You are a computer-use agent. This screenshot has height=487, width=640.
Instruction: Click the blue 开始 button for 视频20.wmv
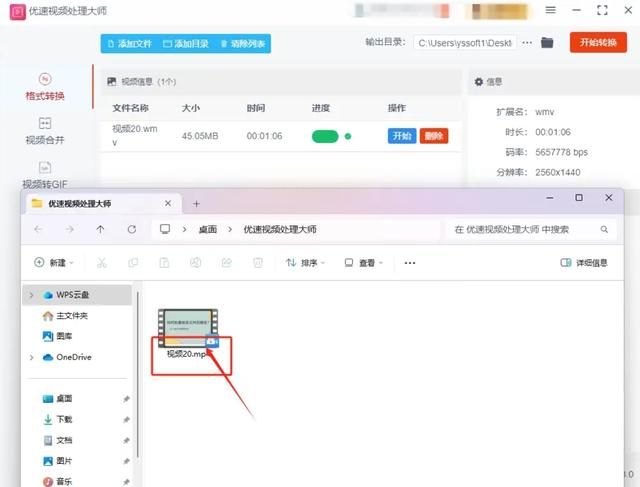[402, 136]
